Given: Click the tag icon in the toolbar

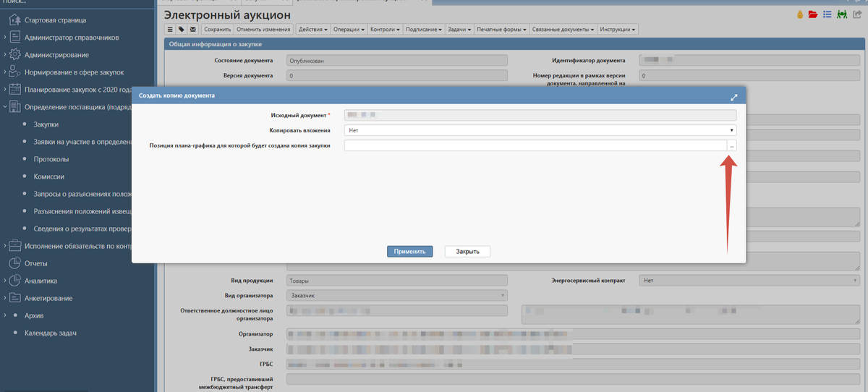Looking at the screenshot, I should 182,30.
